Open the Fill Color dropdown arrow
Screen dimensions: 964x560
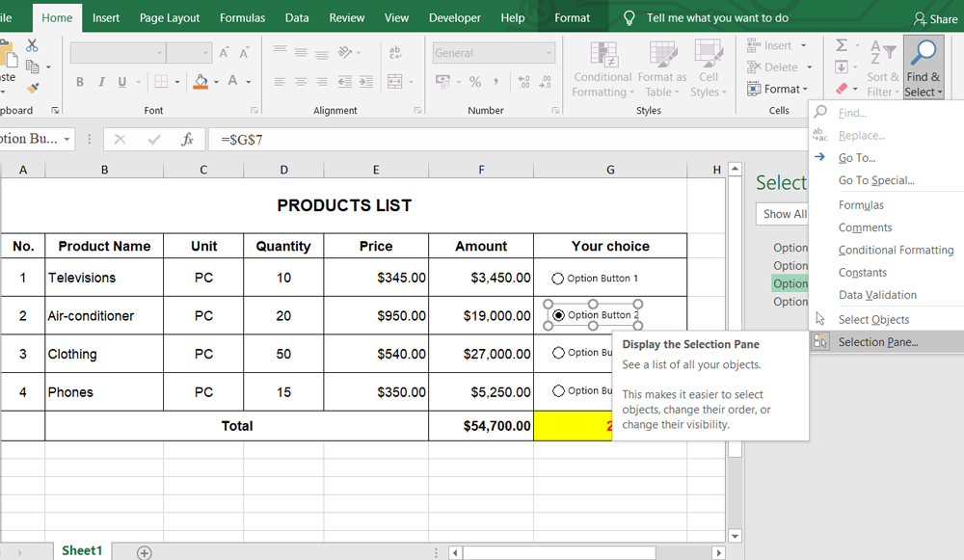point(216,82)
